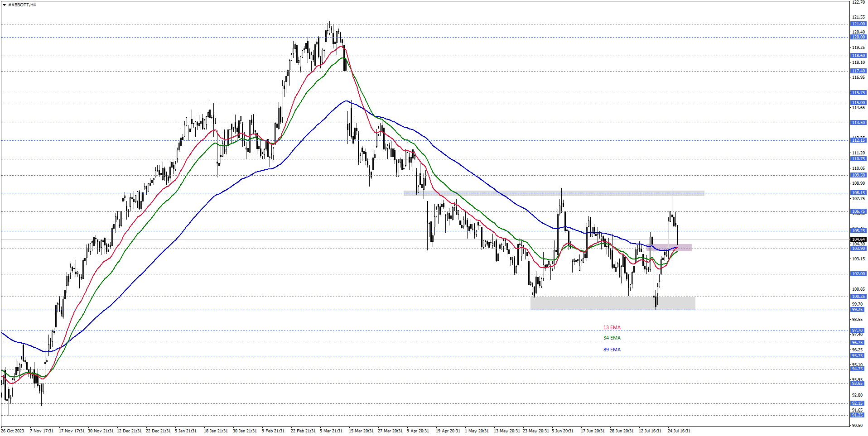Click the 17 Jun 20:31 date label
868x436 pixels.
pos(593,431)
